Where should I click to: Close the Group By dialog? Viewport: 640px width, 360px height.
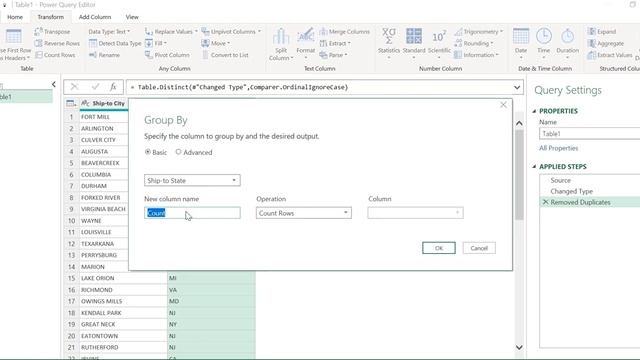tap(503, 105)
